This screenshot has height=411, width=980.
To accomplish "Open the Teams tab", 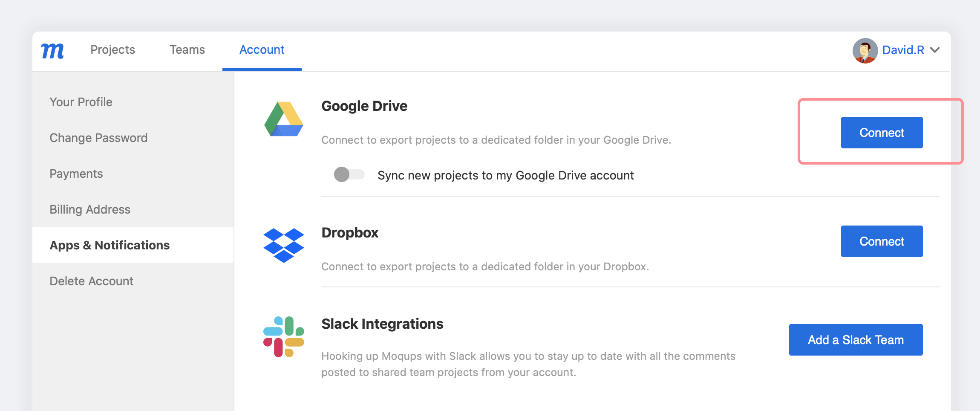I will click(x=187, y=49).
